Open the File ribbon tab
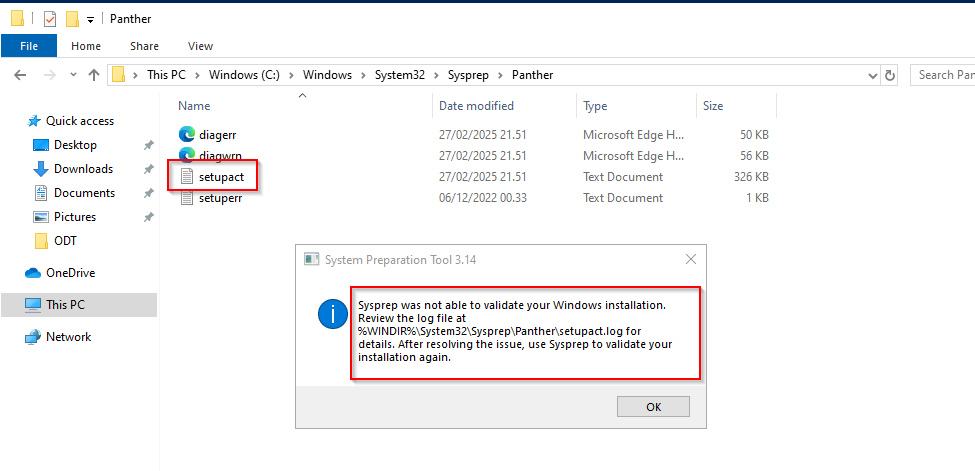The height and width of the screenshot is (471, 975). [29, 46]
